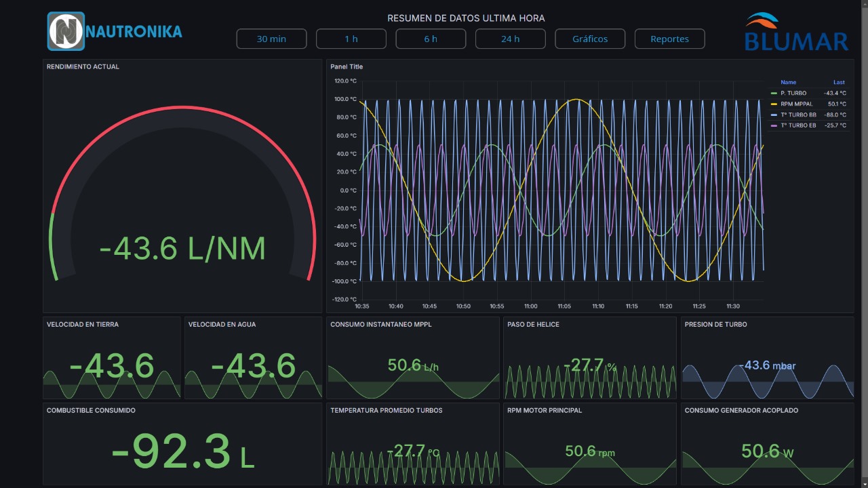This screenshot has width=868, height=488.
Task: Click the Blumar logo
Action: tap(796, 32)
